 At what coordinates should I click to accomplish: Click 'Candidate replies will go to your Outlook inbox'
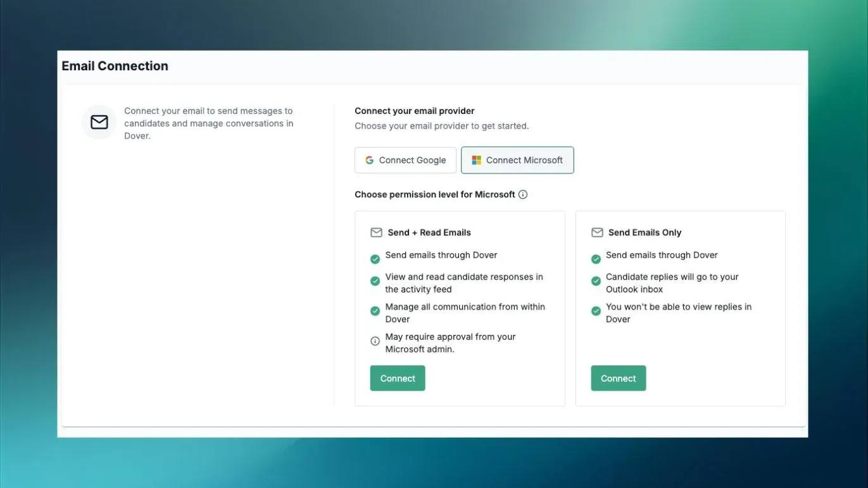pos(672,283)
